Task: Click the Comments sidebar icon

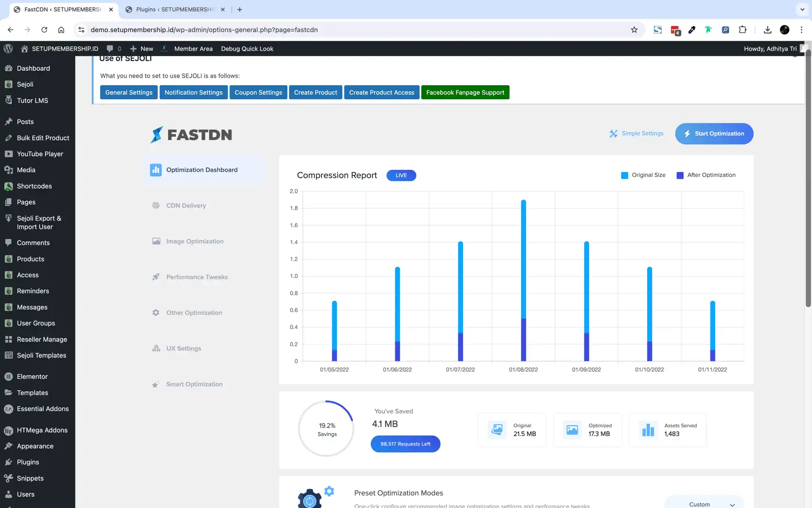Action: [8, 243]
